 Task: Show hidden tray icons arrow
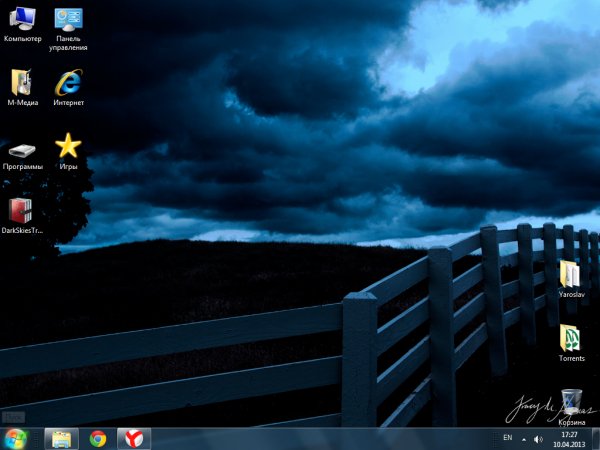(523, 439)
